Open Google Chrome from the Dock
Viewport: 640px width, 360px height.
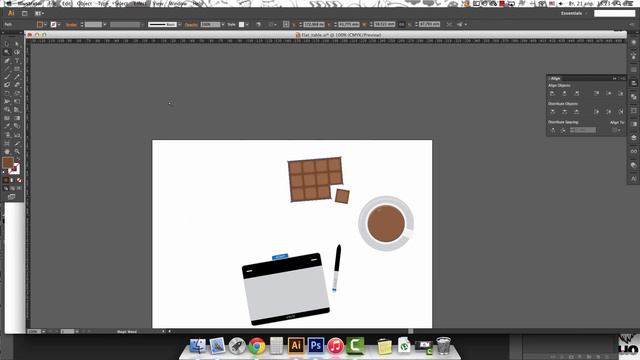tap(257, 346)
